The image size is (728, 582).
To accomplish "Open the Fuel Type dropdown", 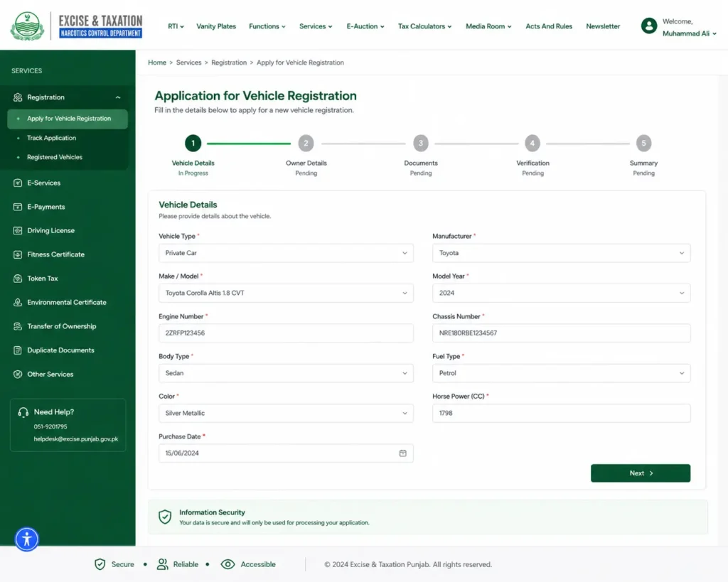I will pyautogui.click(x=562, y=373).
